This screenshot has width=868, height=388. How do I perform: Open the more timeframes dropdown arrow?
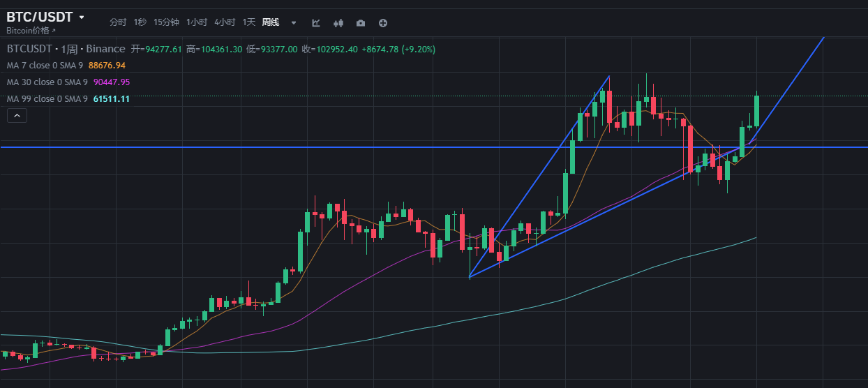294,23
